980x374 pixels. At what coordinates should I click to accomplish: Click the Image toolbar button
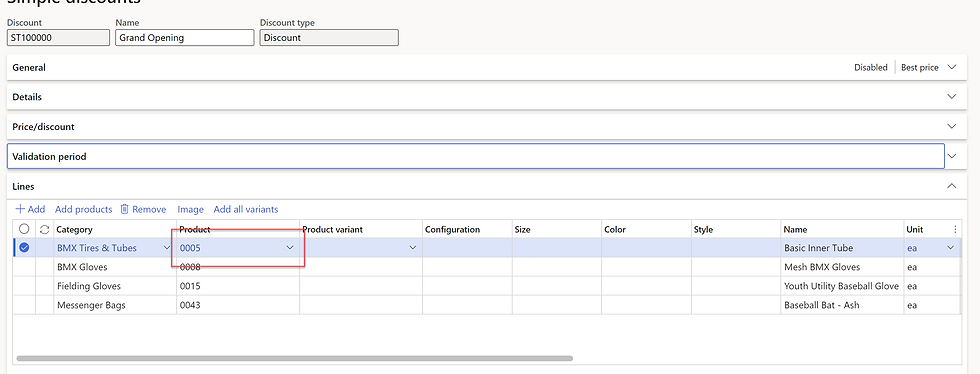click(191, 210)
